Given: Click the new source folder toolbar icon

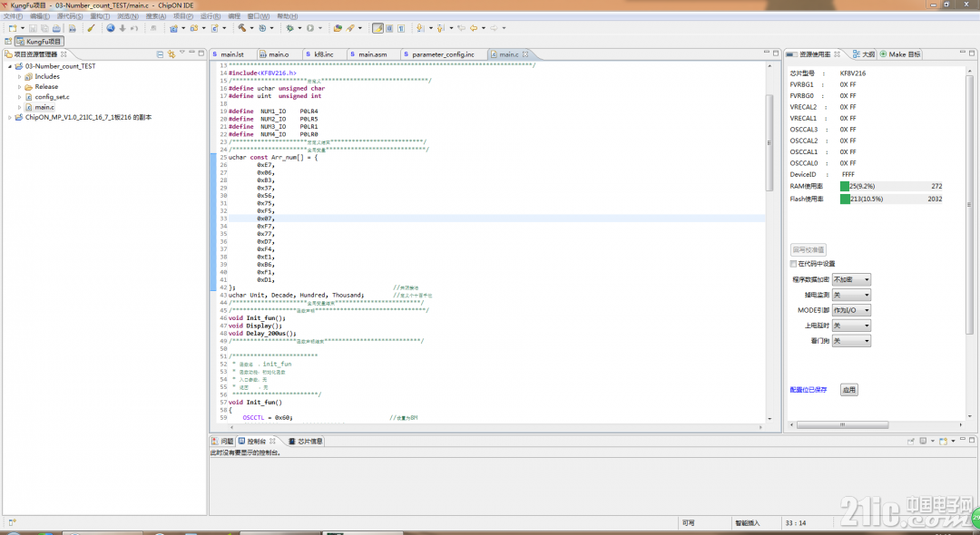Looking at the screenshot, I should pos(194,28).
